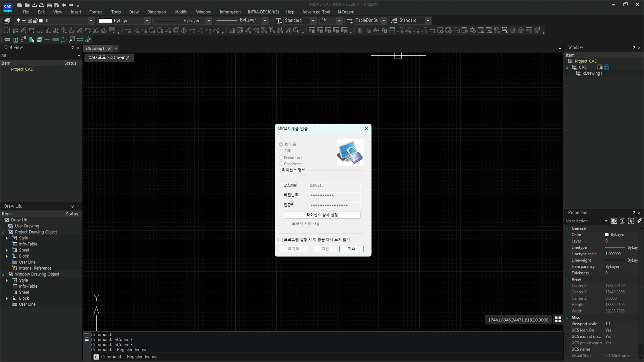Viewport: 644px width, 362px height.
Task: Open the M-Dream menu
Action: tap(346, 12)
